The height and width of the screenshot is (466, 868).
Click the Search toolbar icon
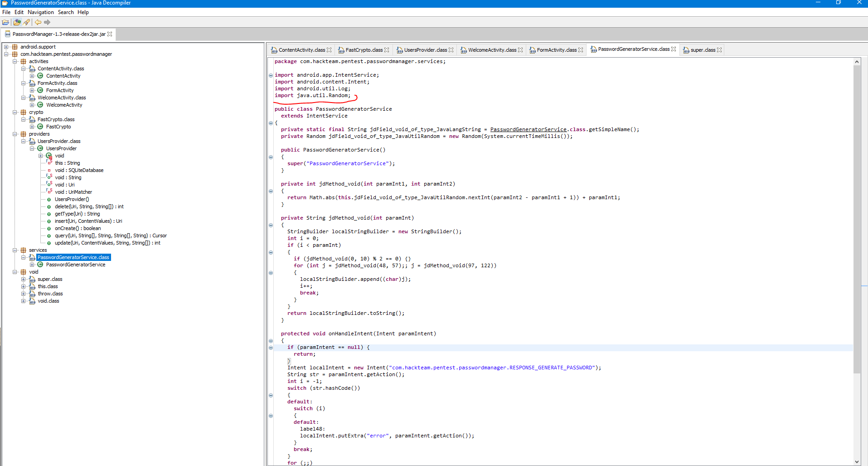[x=26, y=22]
